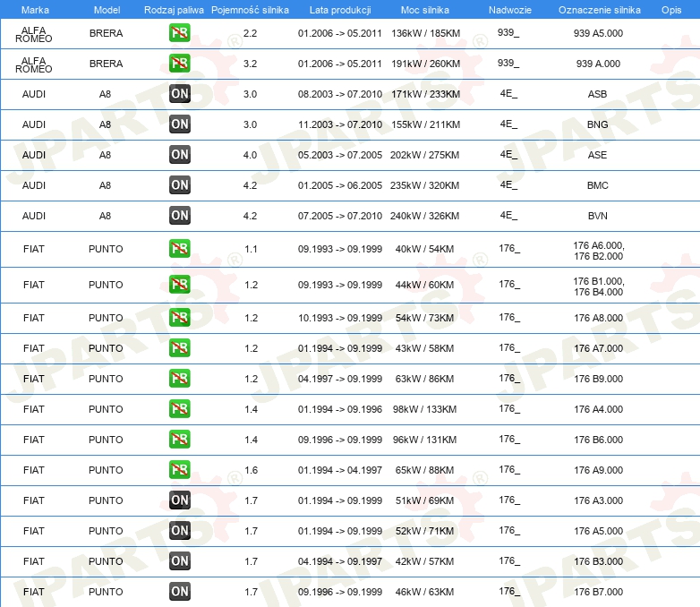Click petrol icon in 176 A8.000 row
Image resolution: width=700 pixels, height=607 pixels.
pyautogui.click(x=179, y=318)
